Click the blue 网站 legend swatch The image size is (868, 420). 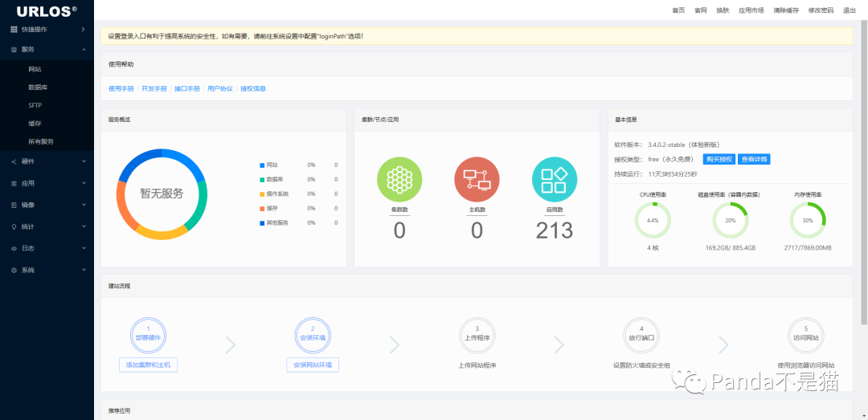click(x=262, y=165)
